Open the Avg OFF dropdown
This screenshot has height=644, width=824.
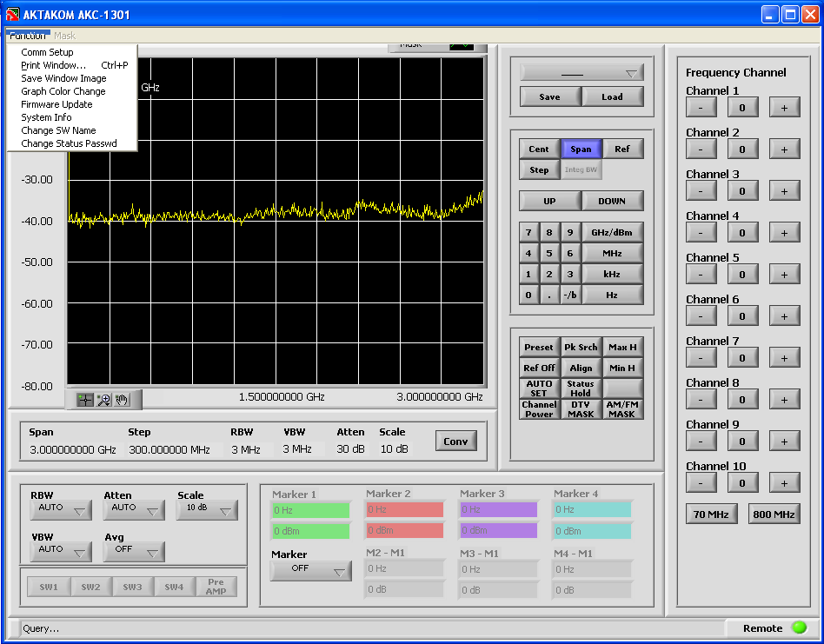134,552
